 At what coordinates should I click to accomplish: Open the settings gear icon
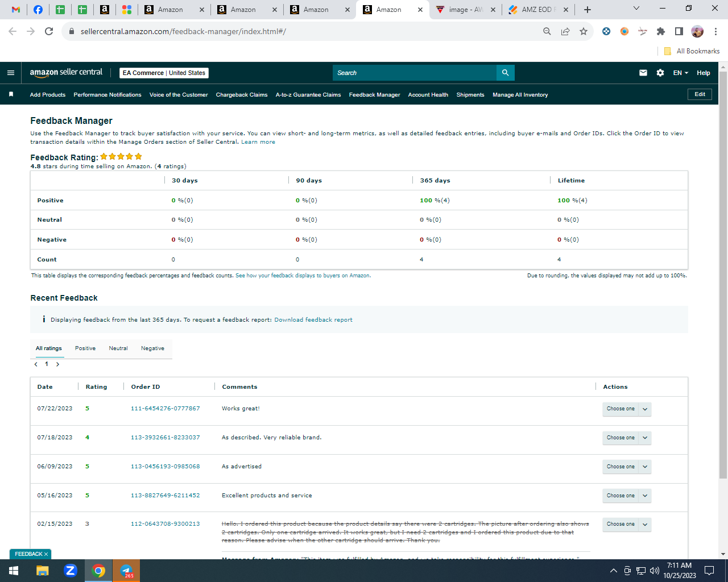(660, 73)
